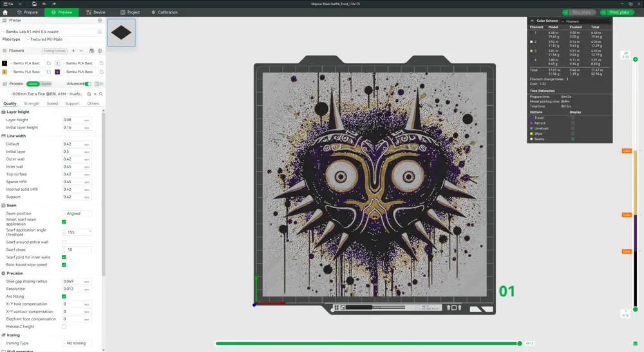This screenshot has width=644, height=352.
Task: Switch to the Prepare tab
Action: [x=28, y=12]
